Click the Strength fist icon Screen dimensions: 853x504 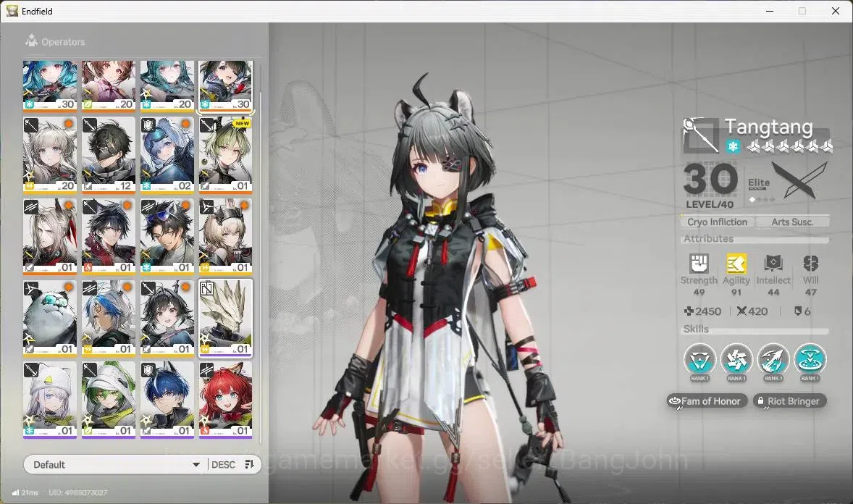coord(699,264)
